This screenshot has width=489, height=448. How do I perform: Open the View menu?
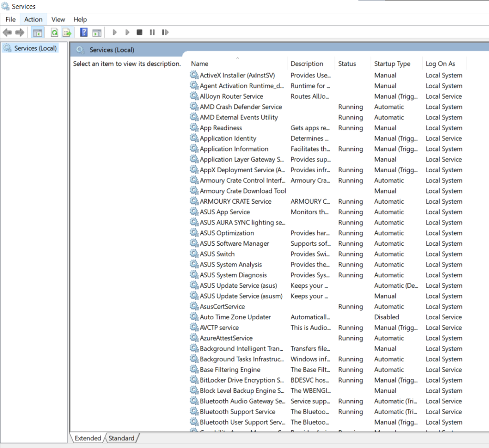58,19
